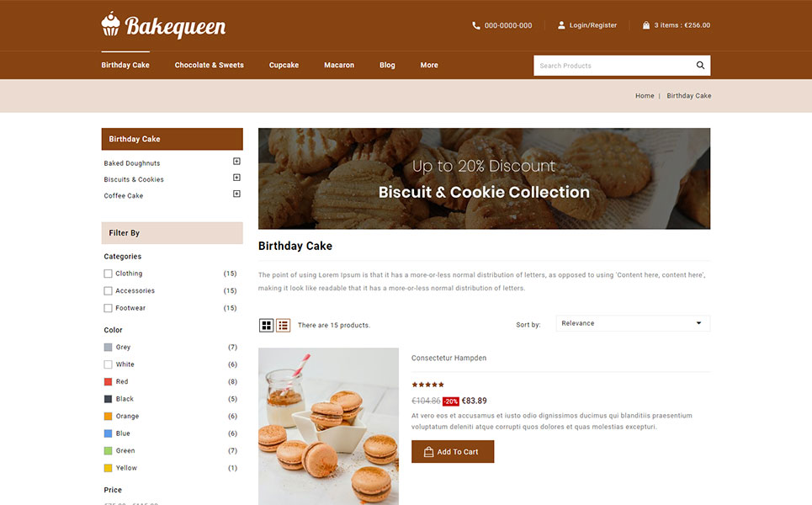
Task: Open the Macaron menu item
Action: [339, 66]
